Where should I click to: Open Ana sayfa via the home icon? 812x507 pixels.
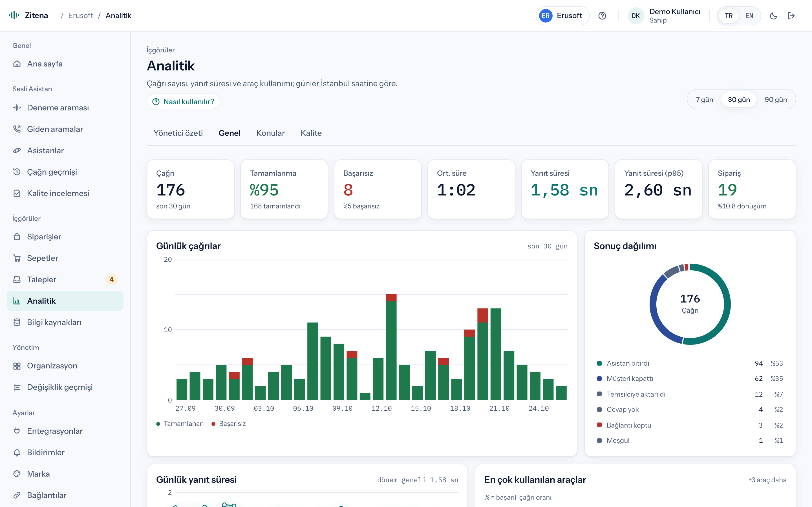click(17, 64)
